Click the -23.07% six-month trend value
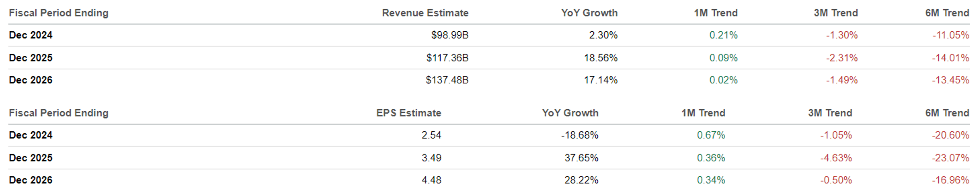 950,158
